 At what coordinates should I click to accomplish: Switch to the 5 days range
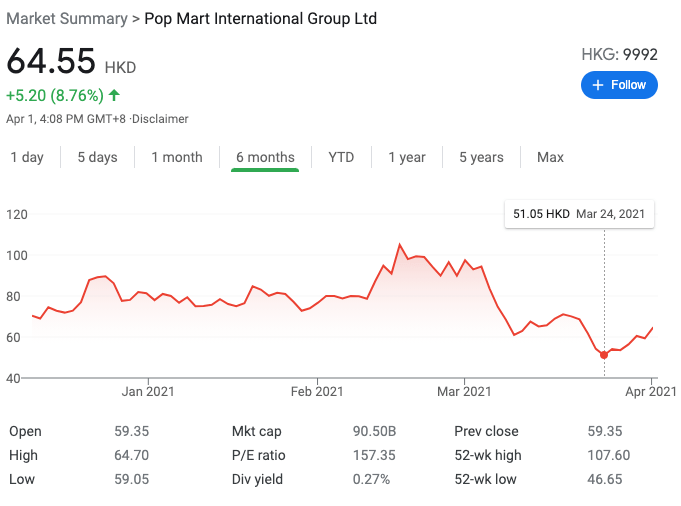click(x=97, y=157)
